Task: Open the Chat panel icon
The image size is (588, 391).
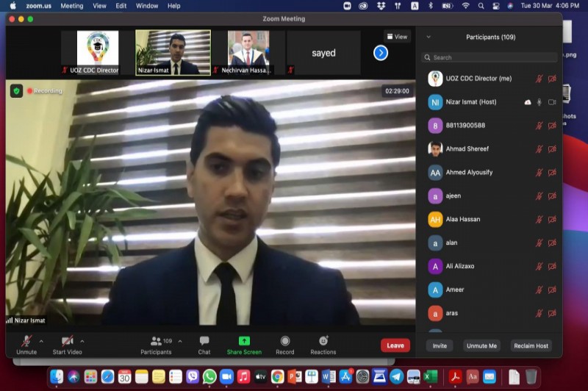Action: pyautogui.click(x=204, y=342)
